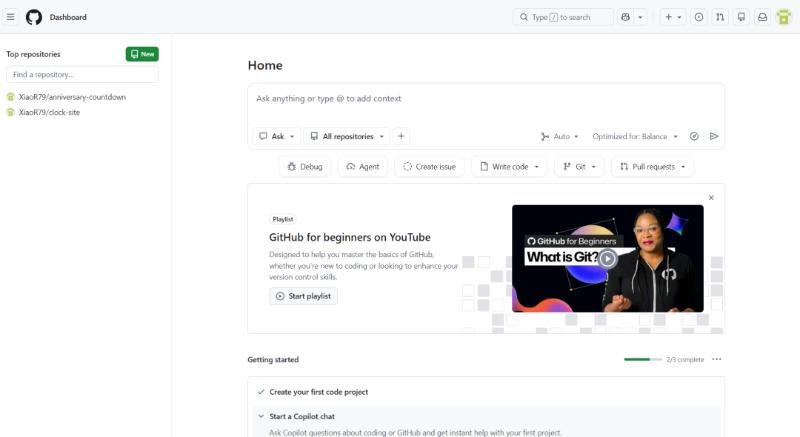Viewport: 800px width, 437px height.
Task: Send the Copilot prompt
Action: point(714,136)
